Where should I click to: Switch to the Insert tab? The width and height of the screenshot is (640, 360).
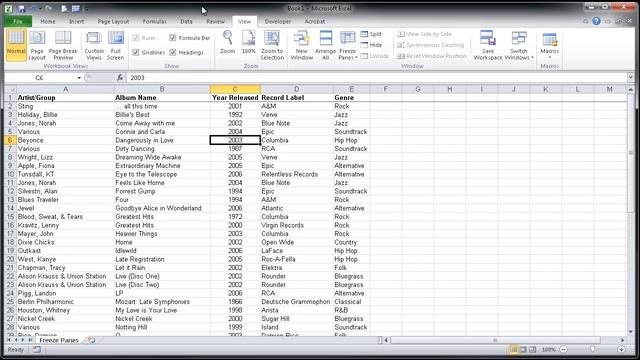76,21
